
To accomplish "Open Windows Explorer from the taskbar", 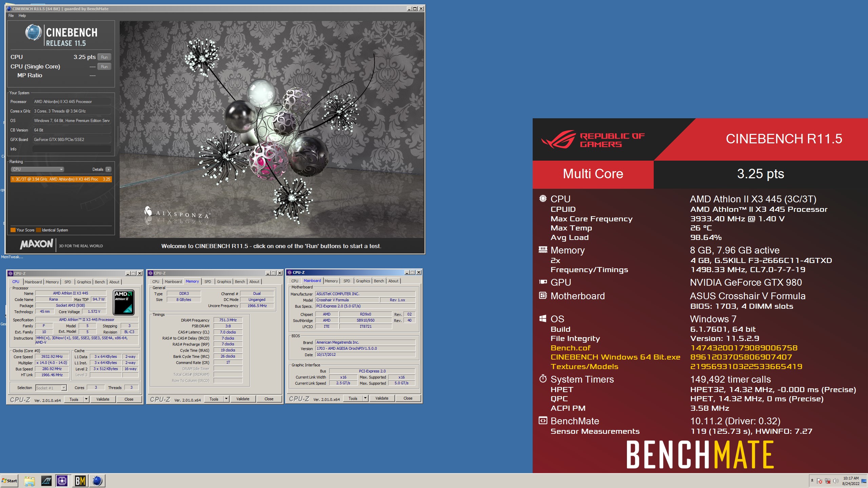I will click(29, 481).
